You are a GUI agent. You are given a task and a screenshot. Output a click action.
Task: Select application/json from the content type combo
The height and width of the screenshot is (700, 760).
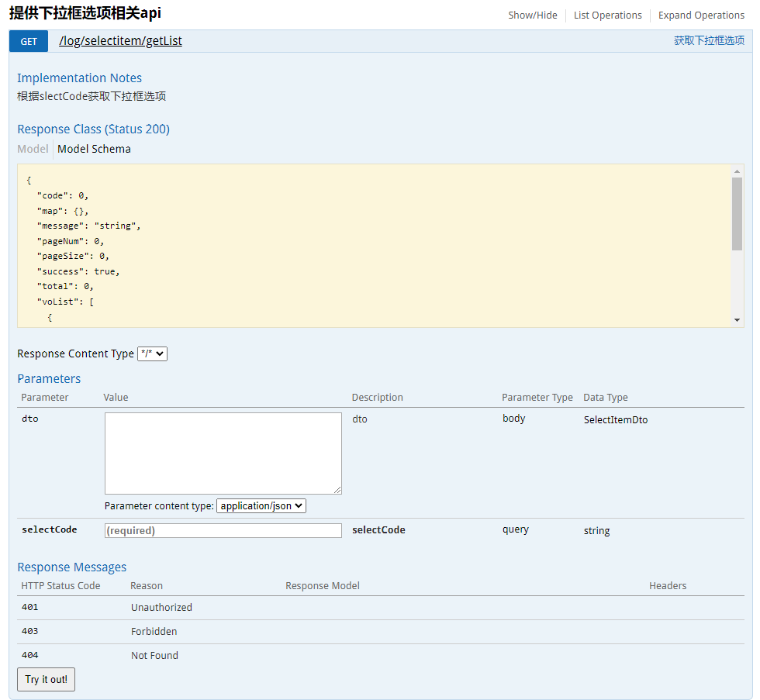coord(261,505)
